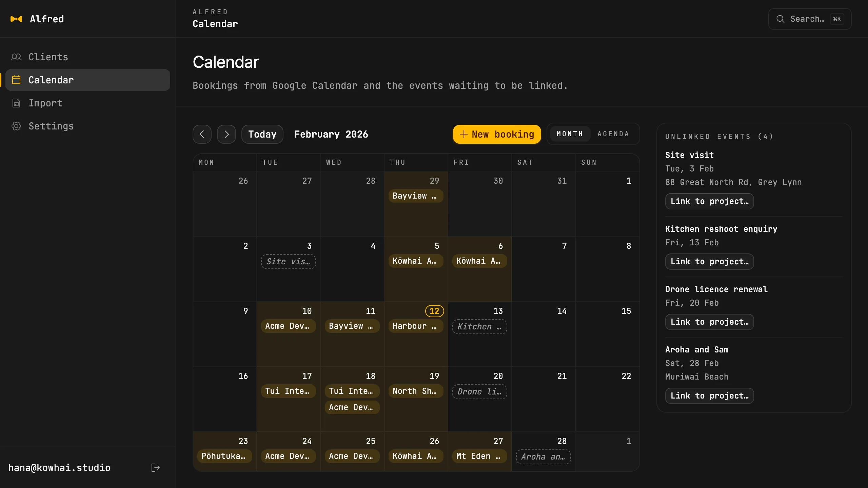This screenshot has height=488, width=868.
Task: Click the Calendar icon in sidebar
Action: pyautogui.click(x=16, y=80)
